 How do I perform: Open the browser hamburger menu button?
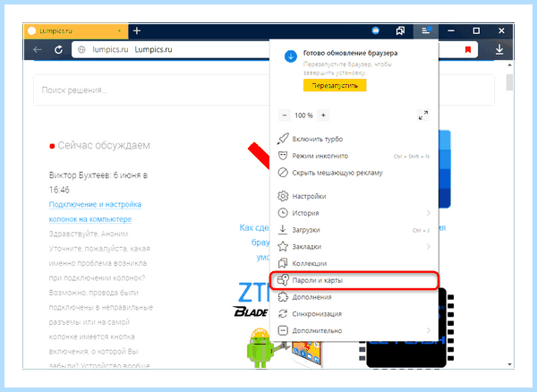click(x=426, y=30)
